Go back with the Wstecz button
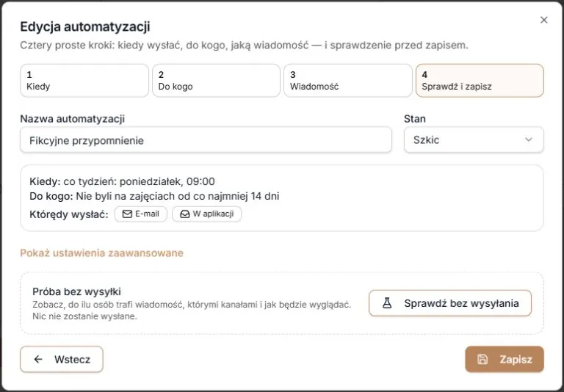The height and width of the screenshot is (392, 564). 62,359
